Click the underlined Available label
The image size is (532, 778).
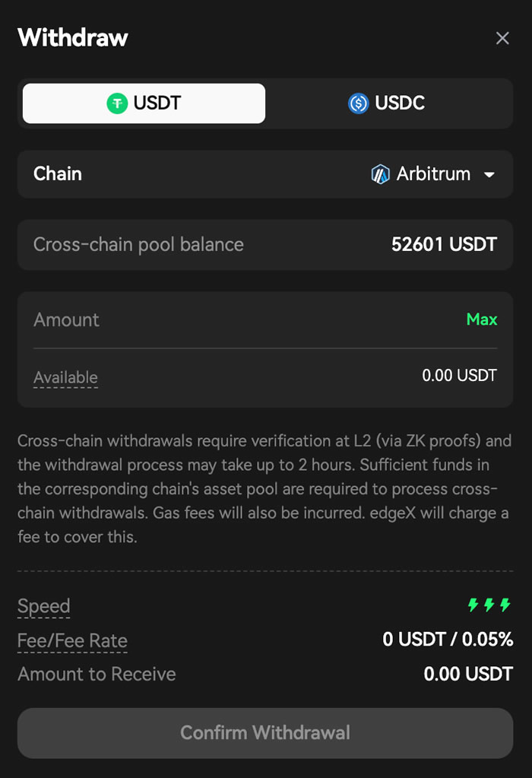pyautogui.click(x=65, y=377)
